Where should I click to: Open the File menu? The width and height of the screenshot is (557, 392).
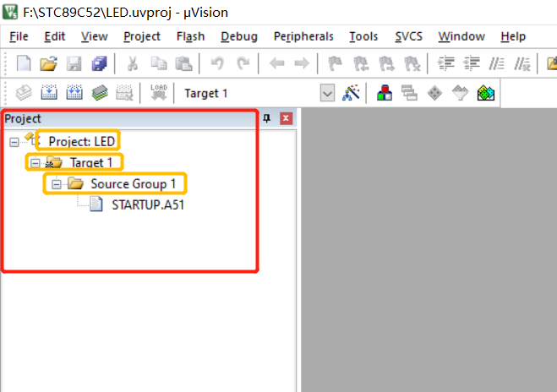19,36
